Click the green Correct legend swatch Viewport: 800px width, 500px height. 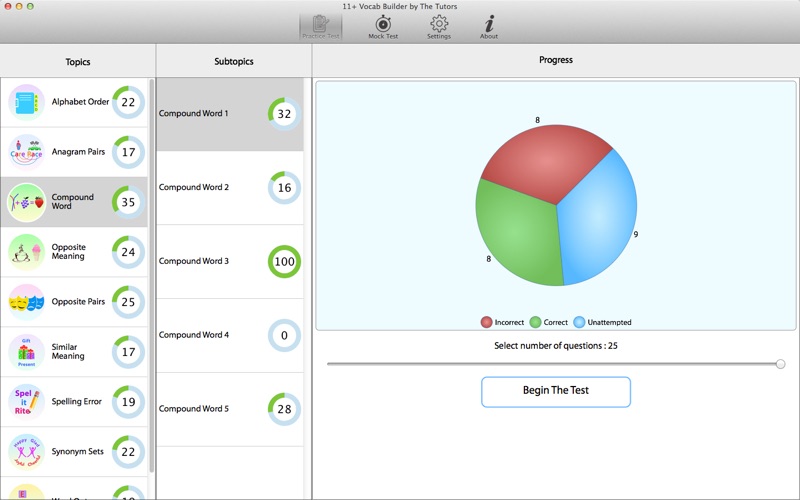click(x=535, y=322)
